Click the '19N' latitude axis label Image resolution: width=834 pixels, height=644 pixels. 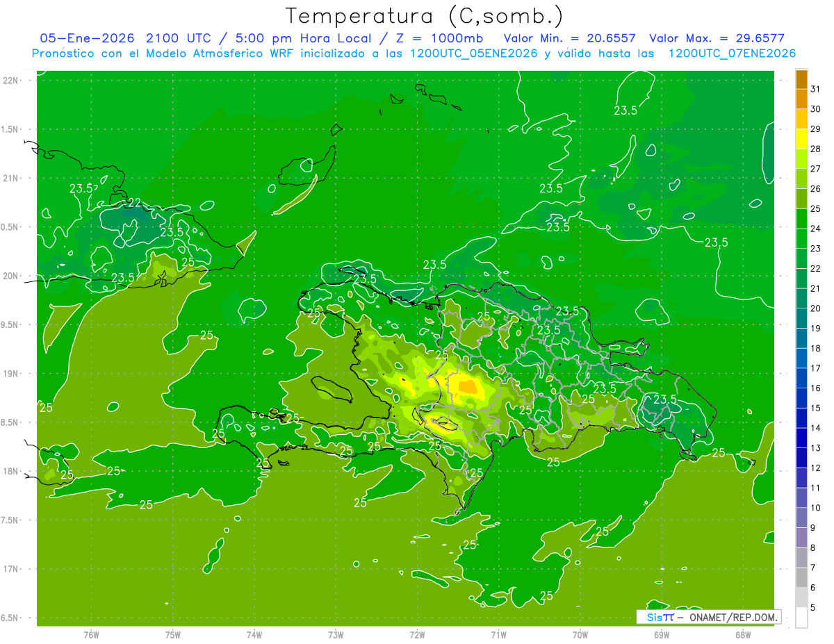click(x=10, y=374)
